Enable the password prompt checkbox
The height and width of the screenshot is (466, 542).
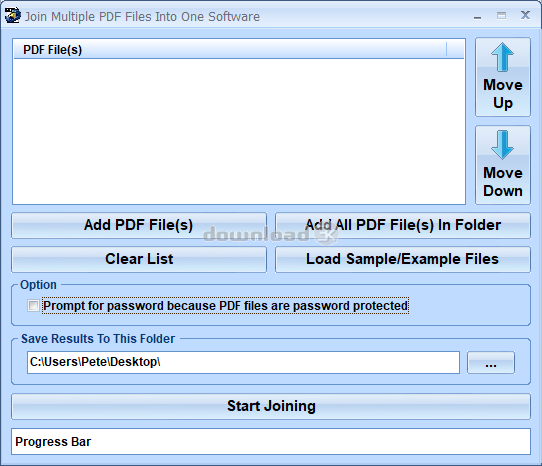coord(33,306)
